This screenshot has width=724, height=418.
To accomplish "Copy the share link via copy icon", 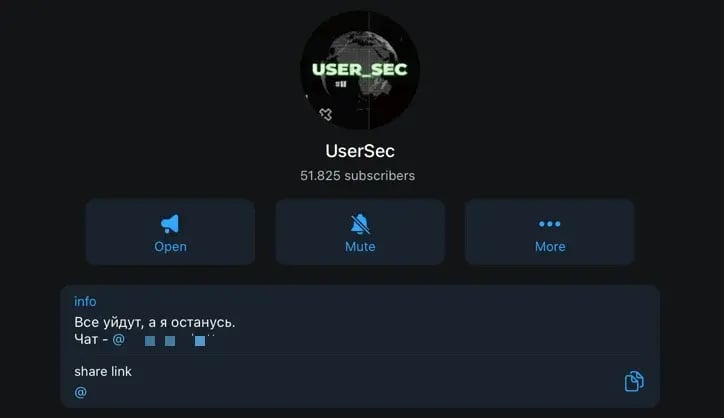I will (634, 381).
